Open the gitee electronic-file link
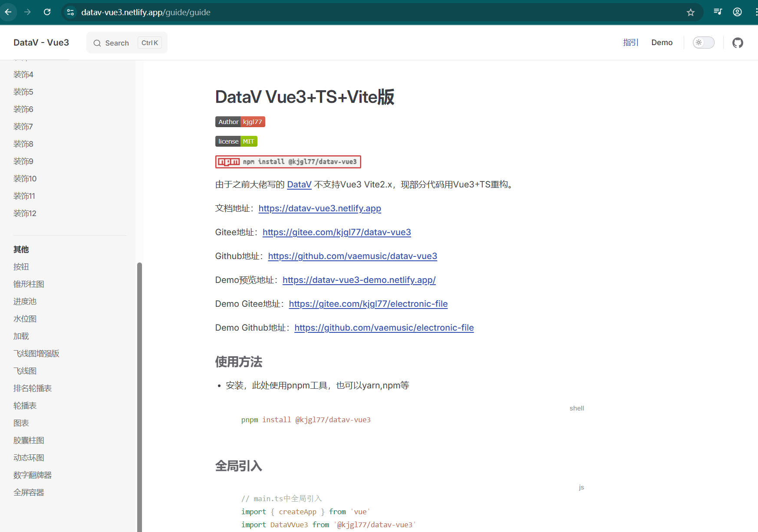Screen dimensions: 758x532 (368, 304)
